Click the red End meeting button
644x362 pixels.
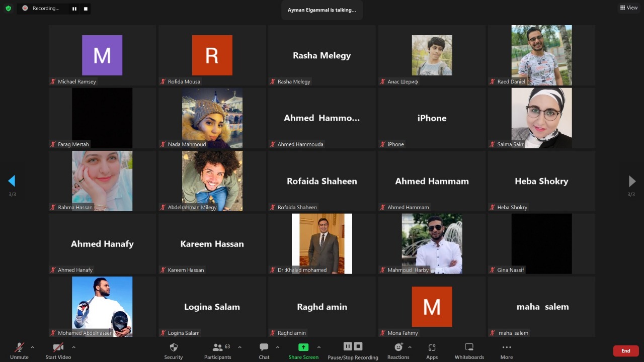pyautogui.click(x=625, y=350)
